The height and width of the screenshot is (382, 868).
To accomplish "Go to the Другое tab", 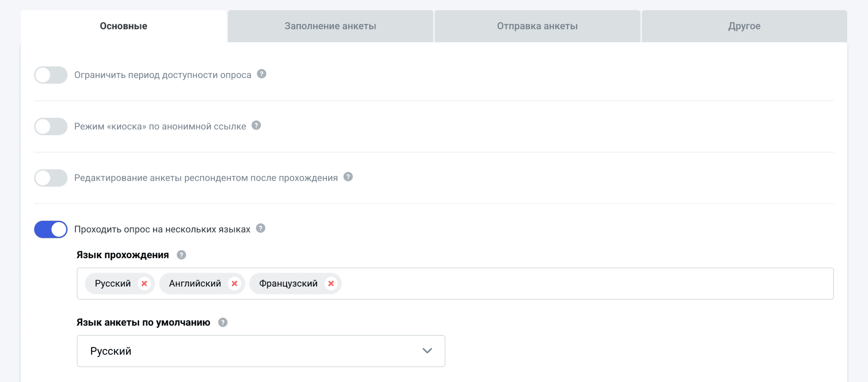I will (744, 26).
